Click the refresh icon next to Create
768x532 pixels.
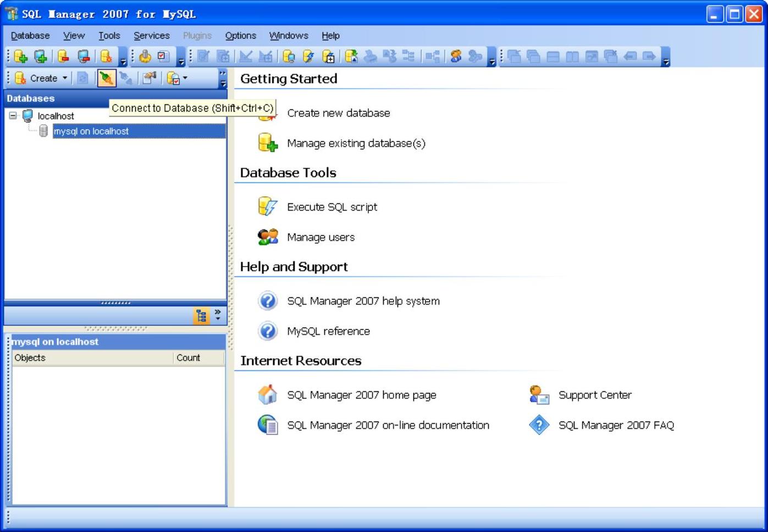[82, 79]
